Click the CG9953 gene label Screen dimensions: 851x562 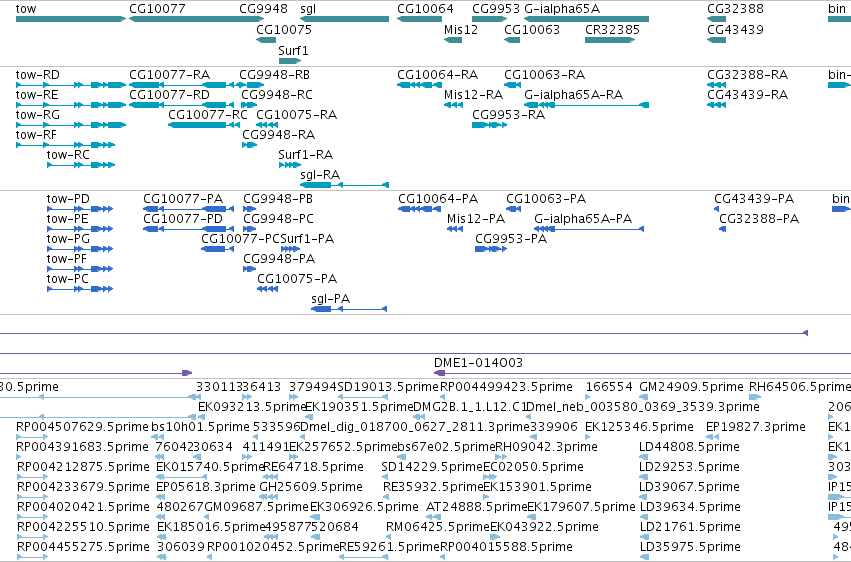tap(496, 9)
